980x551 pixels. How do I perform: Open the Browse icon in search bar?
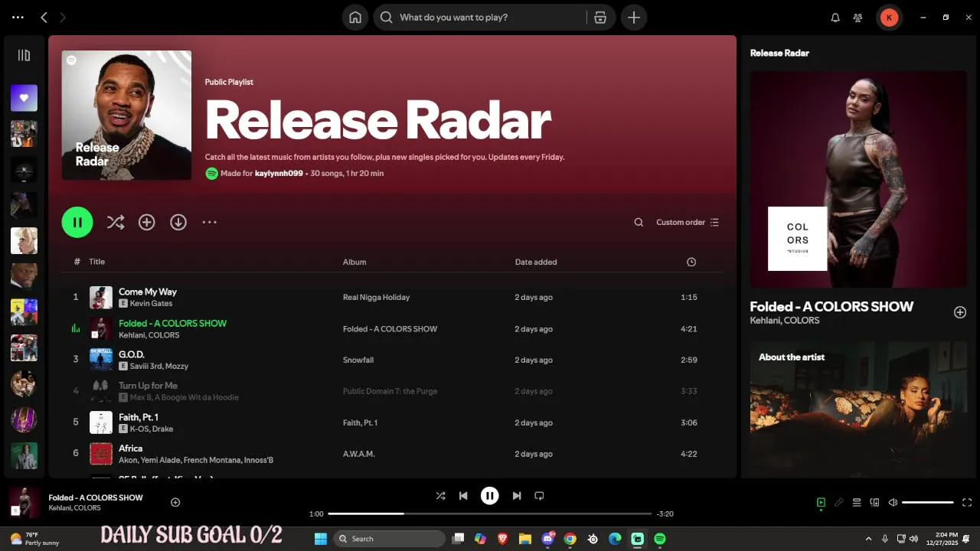[600, 18]
